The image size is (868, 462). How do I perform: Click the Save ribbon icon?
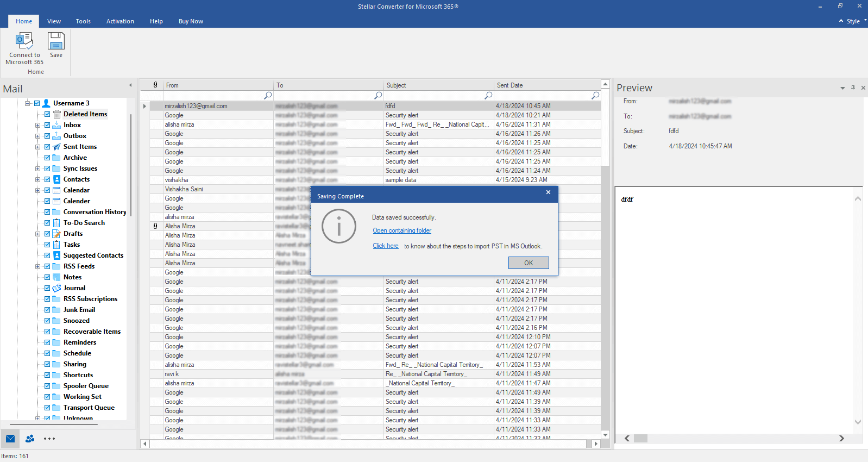[x=56, y=41]
